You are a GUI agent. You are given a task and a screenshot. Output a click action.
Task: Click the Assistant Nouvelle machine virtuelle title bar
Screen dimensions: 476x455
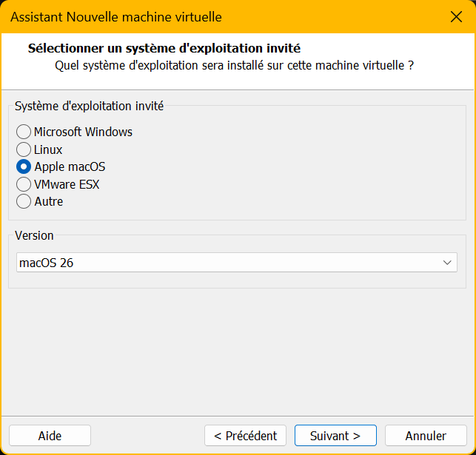116,16
